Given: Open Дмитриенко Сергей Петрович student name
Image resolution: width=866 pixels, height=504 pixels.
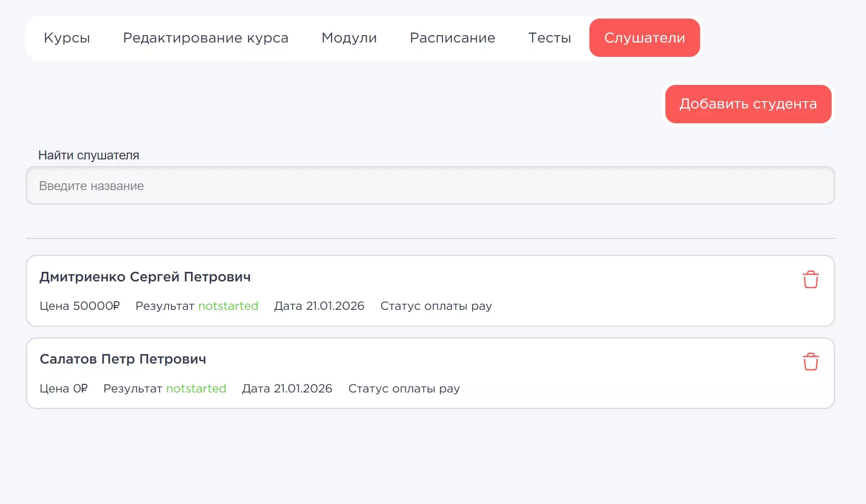Looking at the screenshot, I should pos(145,277).
